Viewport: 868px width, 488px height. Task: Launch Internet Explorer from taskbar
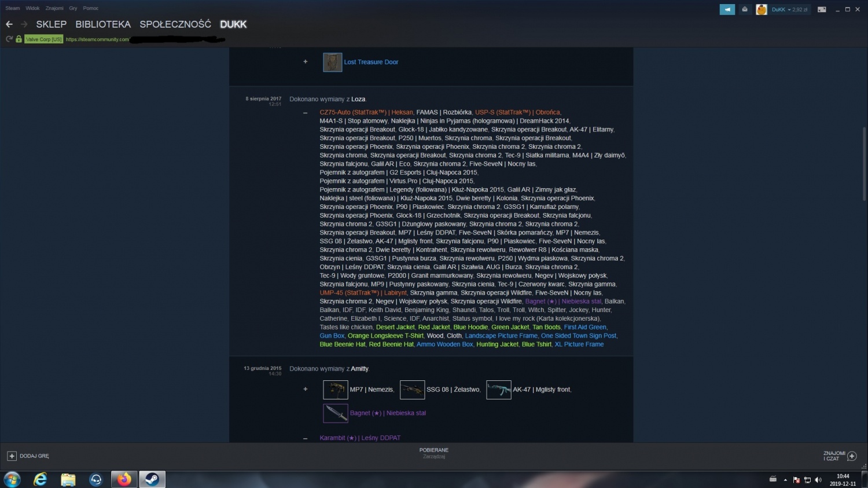tap(40, 479)
